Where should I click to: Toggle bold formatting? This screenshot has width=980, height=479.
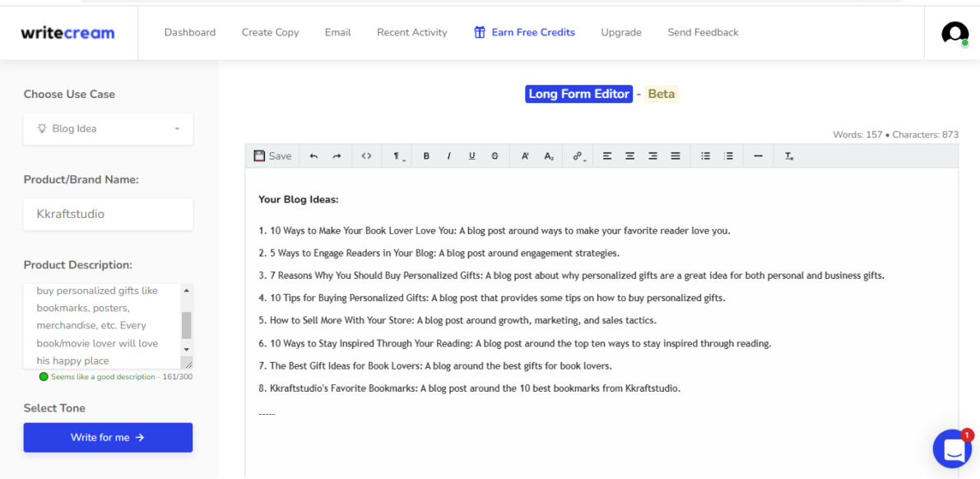point(426,156)
